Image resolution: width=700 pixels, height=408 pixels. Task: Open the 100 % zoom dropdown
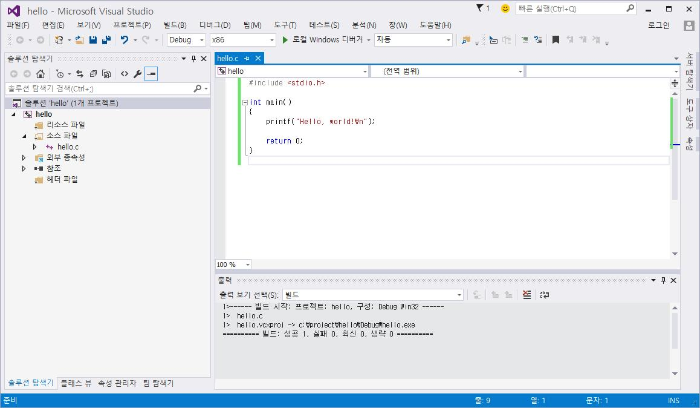pos(233,265)
